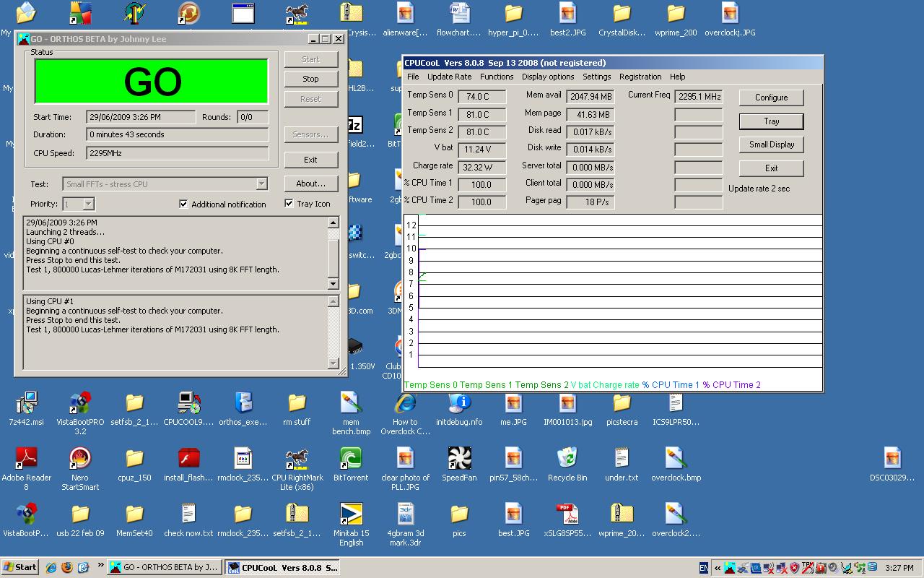This screenshot has width=924, height=578.
Task: Open the Registration menu
Action: (x=640, y=77)
